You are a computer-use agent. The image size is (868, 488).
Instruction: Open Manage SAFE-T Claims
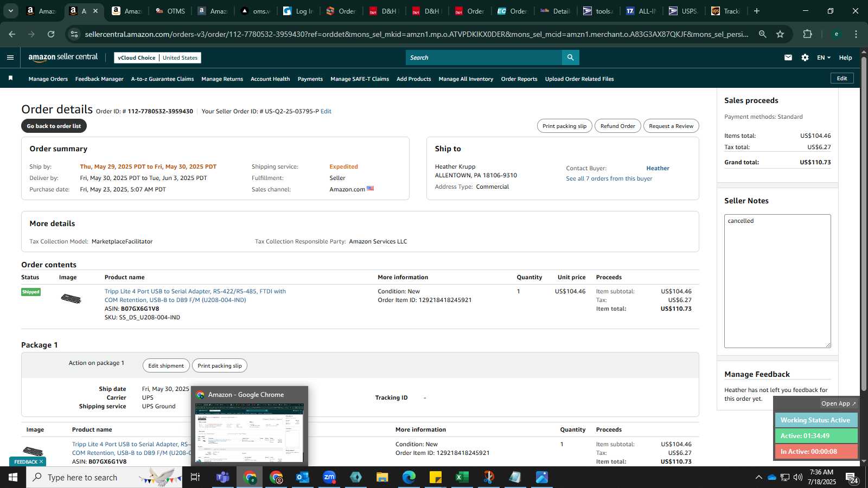click(x=360, y=79)
